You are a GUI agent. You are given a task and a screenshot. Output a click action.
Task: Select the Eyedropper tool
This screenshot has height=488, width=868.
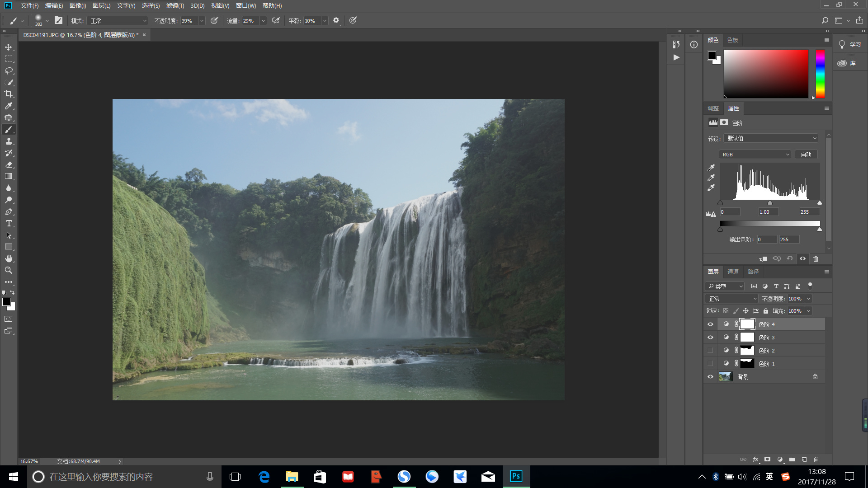(x=9, y=106)
